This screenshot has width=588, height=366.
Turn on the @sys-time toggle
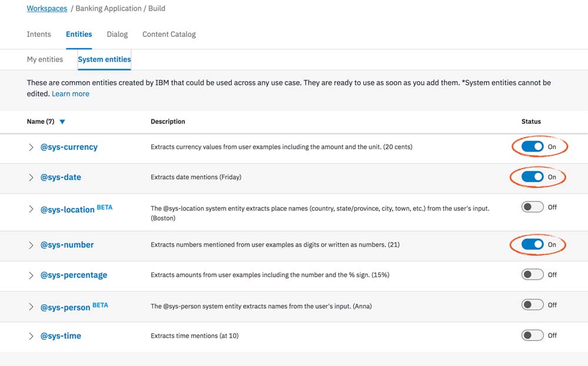point(532,335)
